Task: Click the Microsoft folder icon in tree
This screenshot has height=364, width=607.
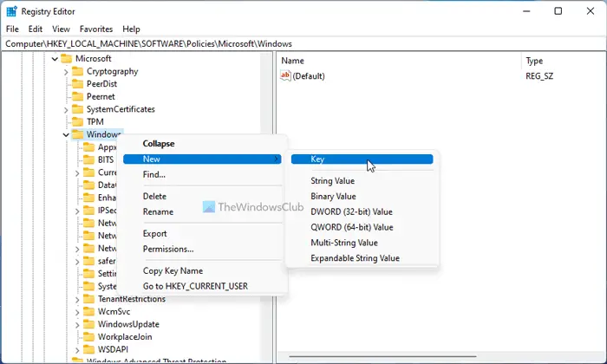Action: click(67, 59)
